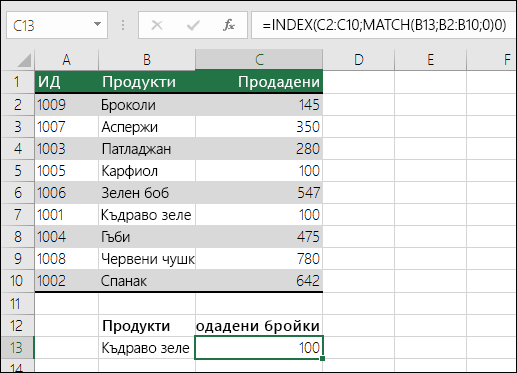
Task: Click the ИД header cell
Action: 67,82
